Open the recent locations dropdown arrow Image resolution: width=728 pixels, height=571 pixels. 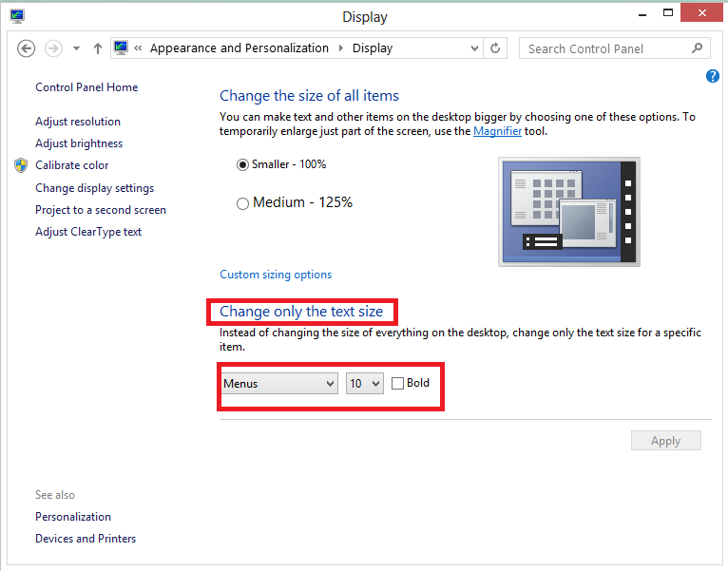click(76, 48)
